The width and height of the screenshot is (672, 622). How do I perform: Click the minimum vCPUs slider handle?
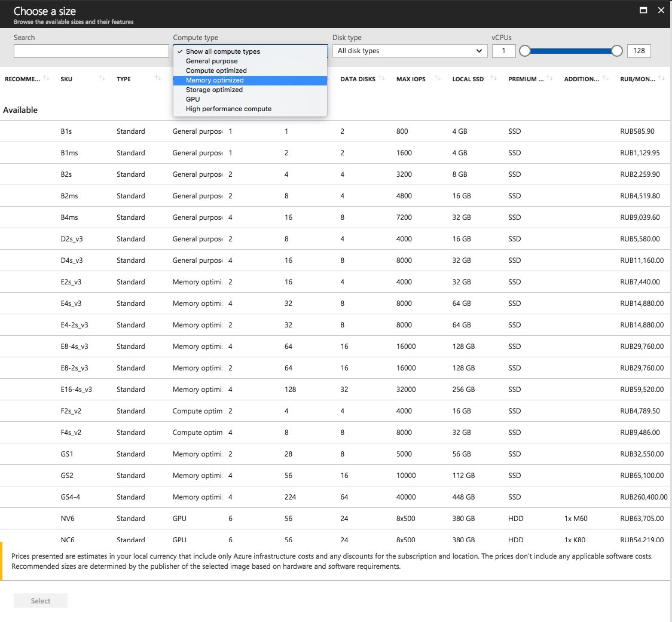524,51
